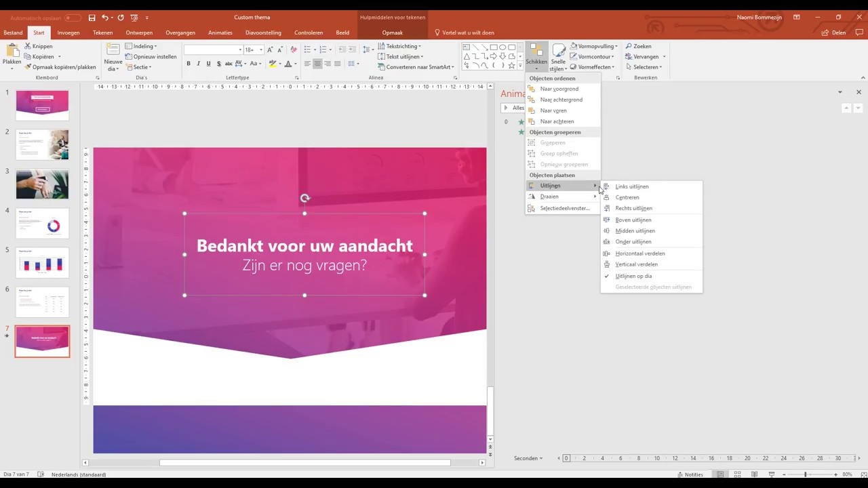Click the Delen share button
The image size is (868, 488).
click(x=834, y=33)
